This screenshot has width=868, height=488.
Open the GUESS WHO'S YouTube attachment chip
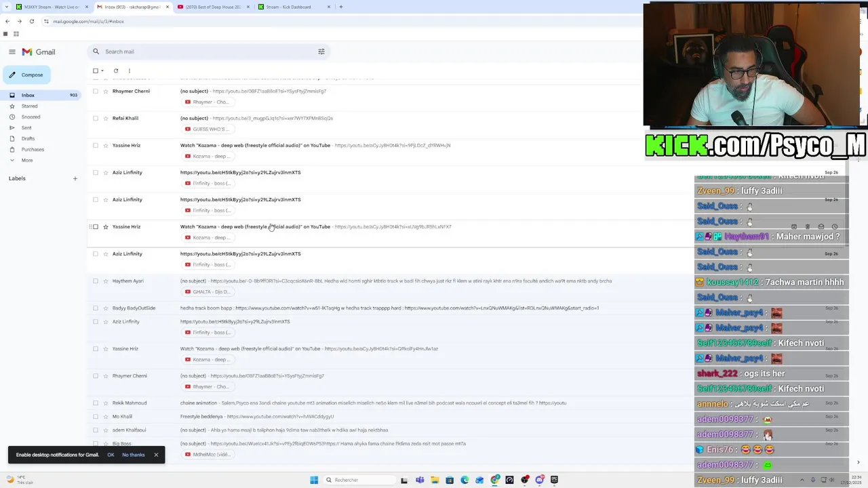(x=208, y=129)
